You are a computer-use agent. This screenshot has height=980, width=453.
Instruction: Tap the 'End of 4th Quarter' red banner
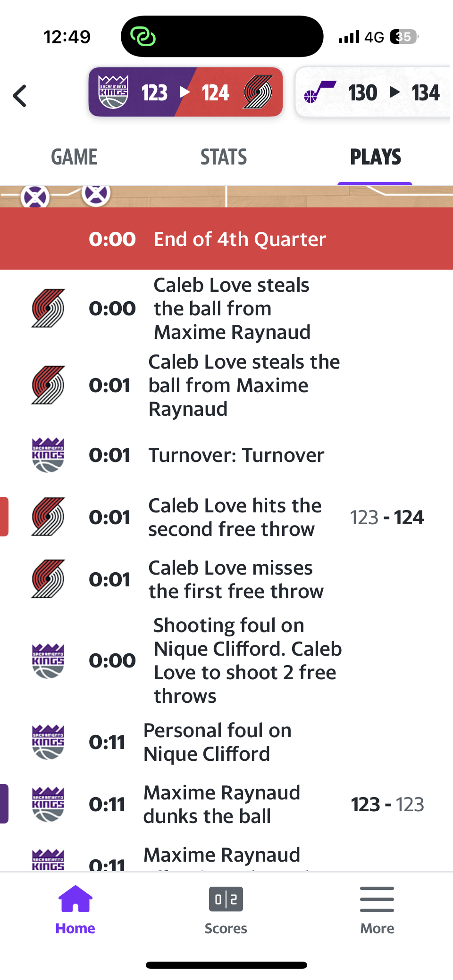226,239
